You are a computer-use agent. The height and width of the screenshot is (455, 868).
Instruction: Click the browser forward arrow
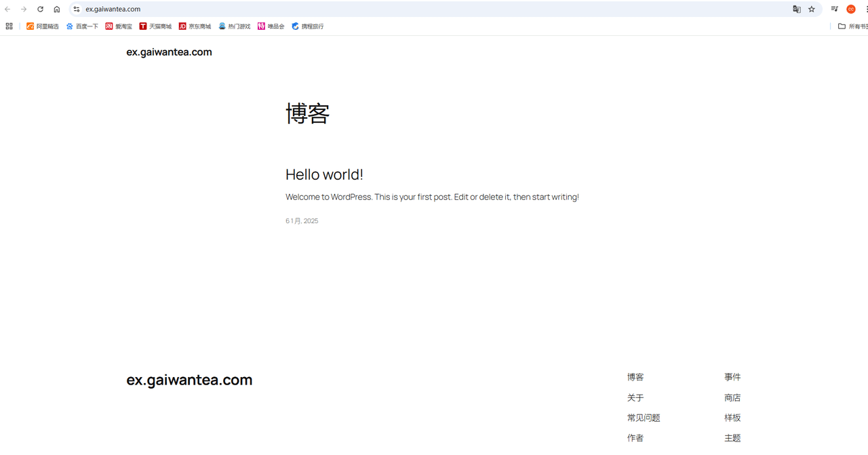coord(24,9)
